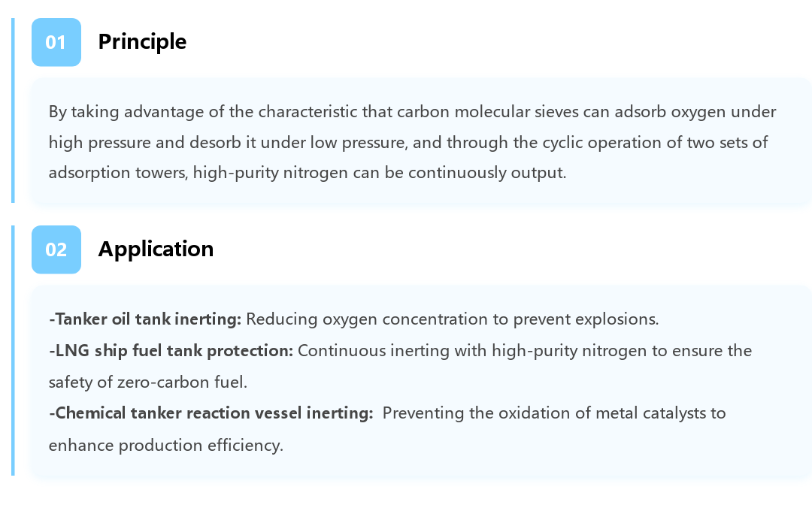This screenshot has height=529, width=812.
Task: Click the text 'enhance production efficiency'
Action: pos(165,445)
